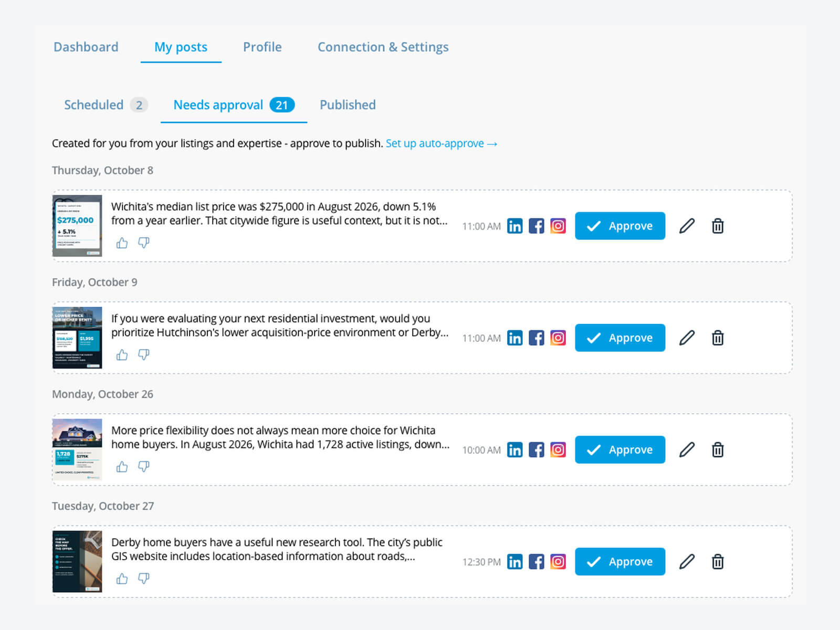Open the Dashboard tab
Image resolution: width=840 pixels, height=630 pixels.
click(x=86, y=47)
